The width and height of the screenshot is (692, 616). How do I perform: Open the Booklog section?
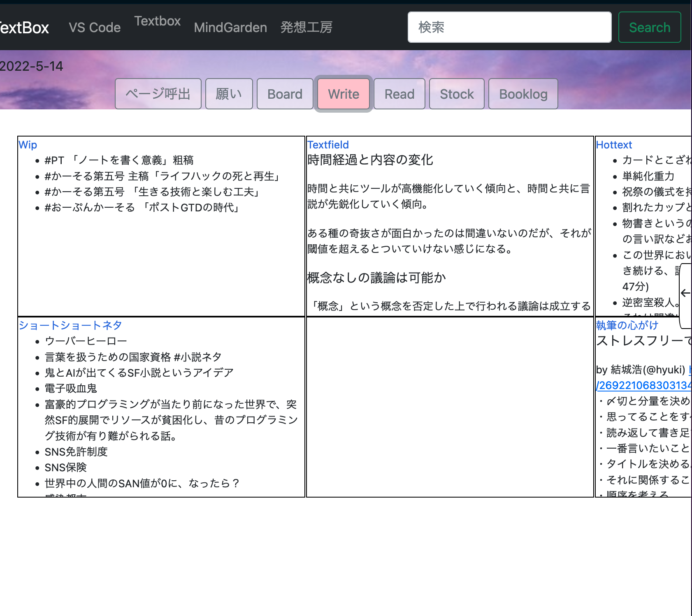pos(523,94)
